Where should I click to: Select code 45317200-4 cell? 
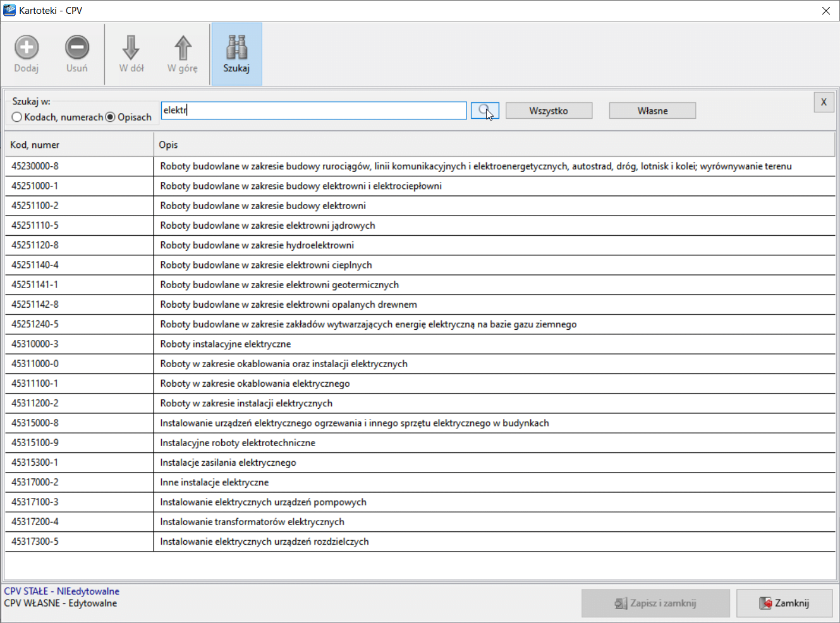[79, 522]
